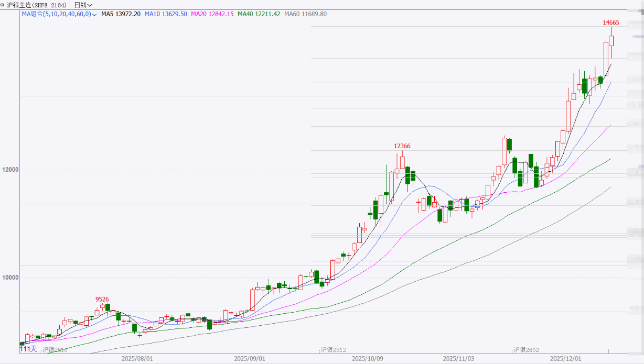Click the latest candlestick under the 14665 marker
This screenshot has height=364, width=644.
[x=611, y=41]
